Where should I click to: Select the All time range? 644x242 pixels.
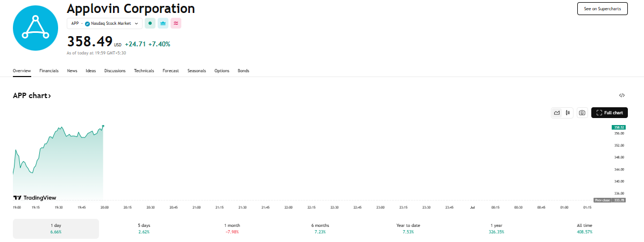point(584,229)
